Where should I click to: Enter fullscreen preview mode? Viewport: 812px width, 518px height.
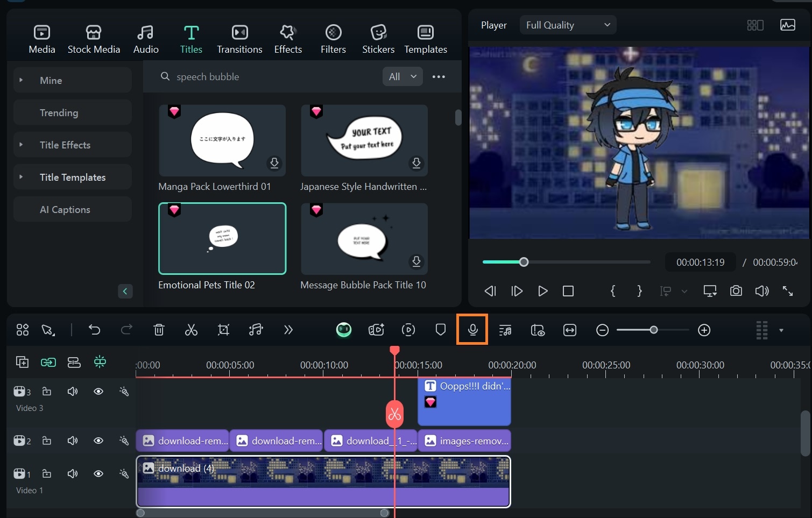[788, 291]
